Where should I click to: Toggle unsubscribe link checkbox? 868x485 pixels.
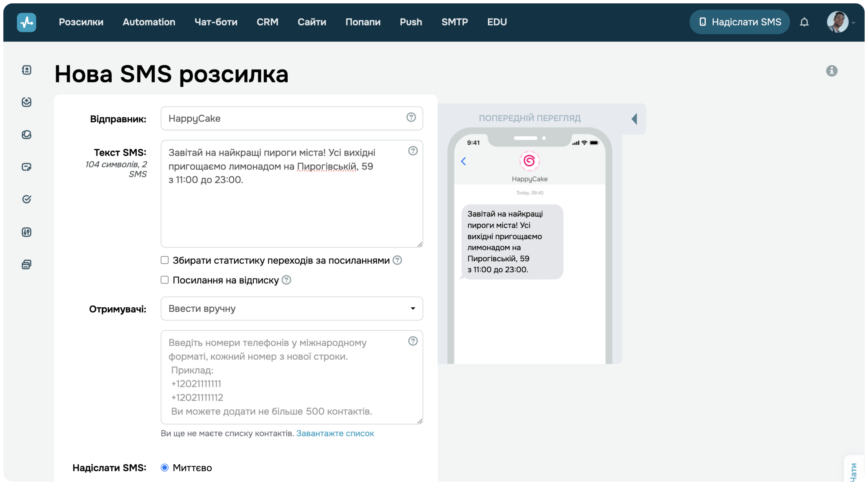click(165, 280)
